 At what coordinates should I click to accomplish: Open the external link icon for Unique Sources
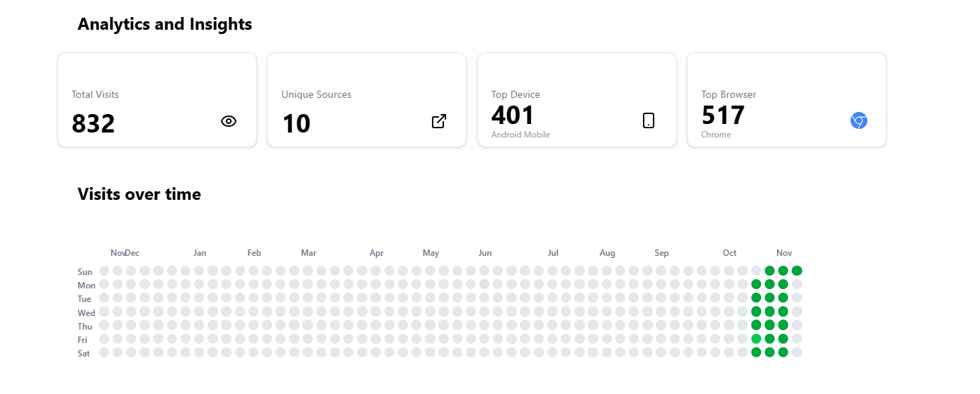coord(439,121)
